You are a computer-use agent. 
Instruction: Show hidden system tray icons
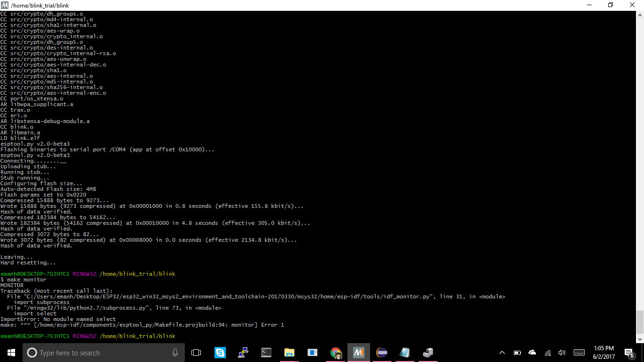click(x=502, y=353)
